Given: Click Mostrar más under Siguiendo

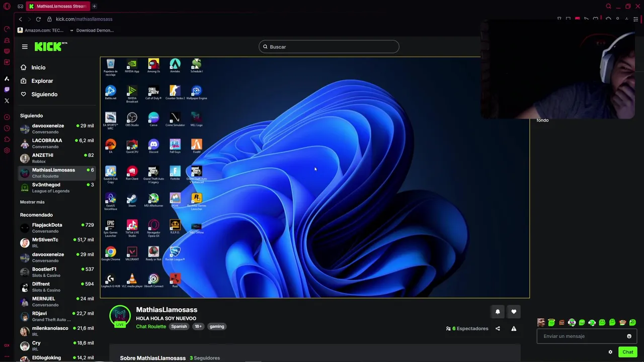Looking at the screenshot, I should pos(32,202).
